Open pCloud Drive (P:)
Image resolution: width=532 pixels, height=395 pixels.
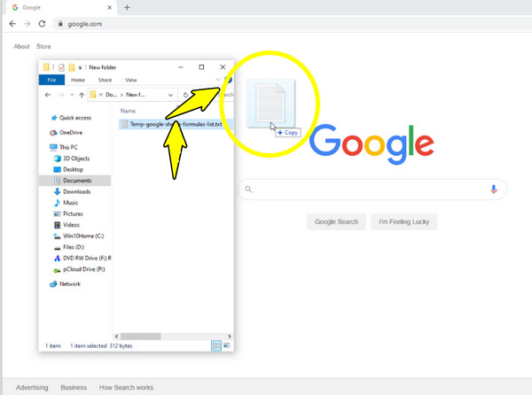tap(83, 269)
